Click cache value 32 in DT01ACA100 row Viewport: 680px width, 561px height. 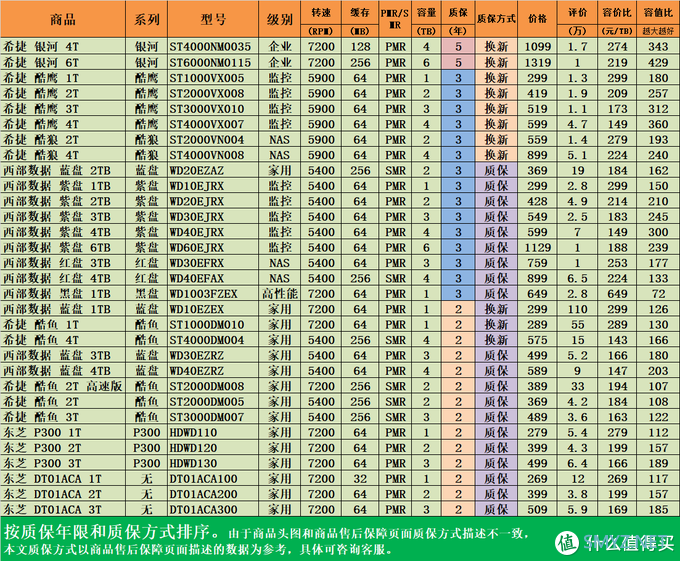click(x=360, y=479)
